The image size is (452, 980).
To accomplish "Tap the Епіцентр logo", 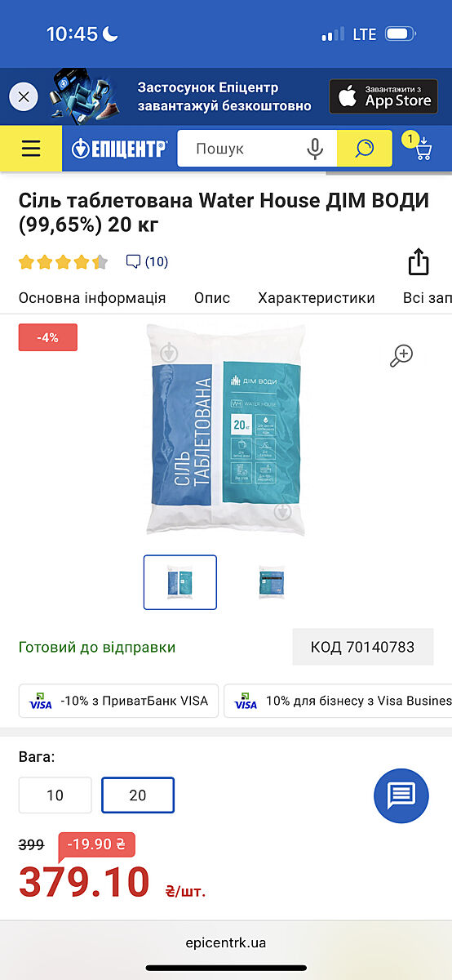I will (119, 149).
